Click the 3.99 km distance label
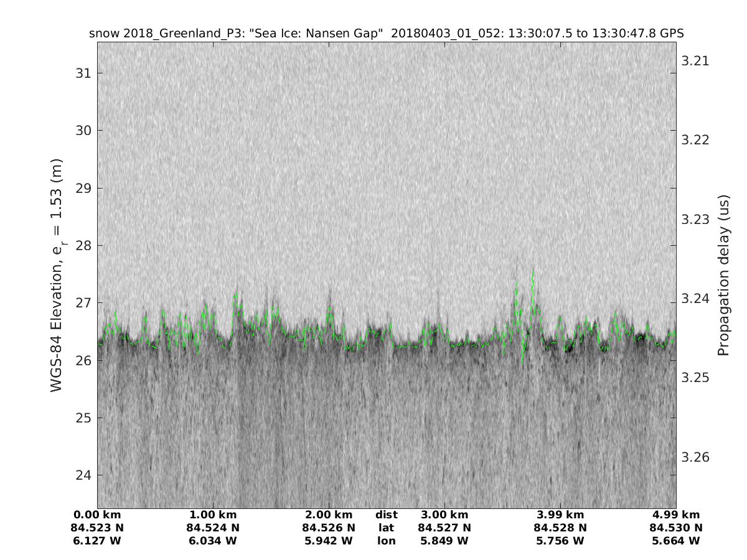 tap(560, 515)
